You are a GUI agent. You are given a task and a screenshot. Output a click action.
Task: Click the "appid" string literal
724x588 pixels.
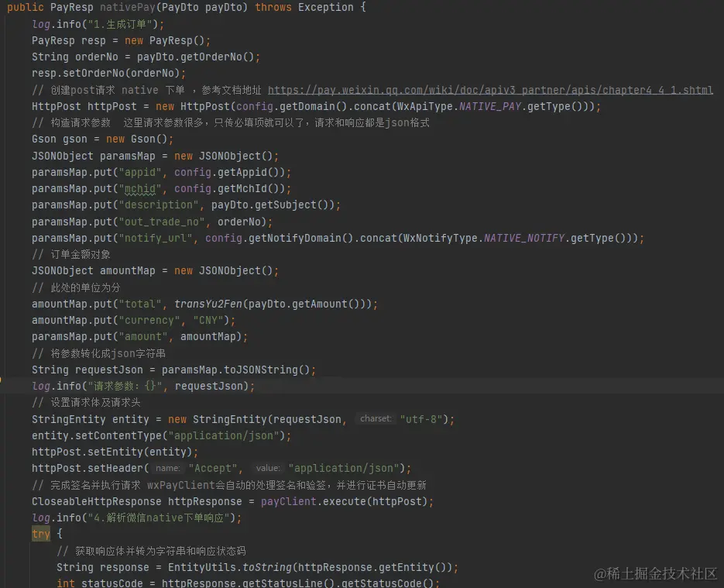(x=140, y=172)
